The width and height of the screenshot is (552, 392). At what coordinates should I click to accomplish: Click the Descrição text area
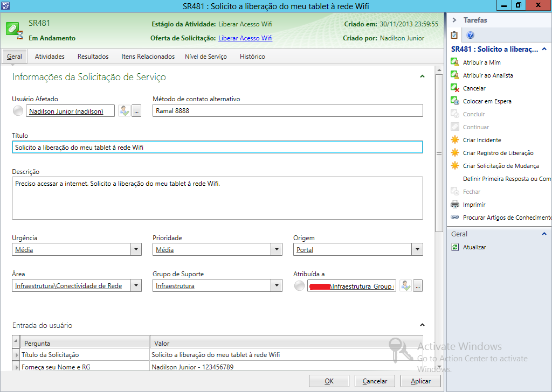[x=217, y=198]
